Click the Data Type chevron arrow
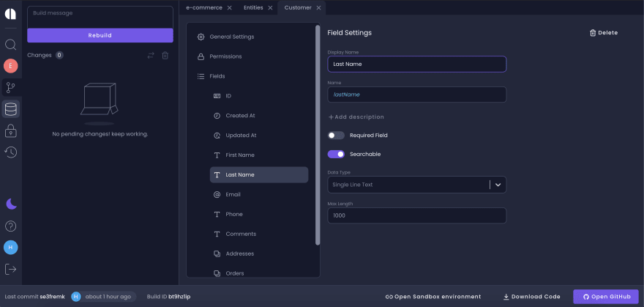The width and height of the screenshot is (644, 307). 498,185
